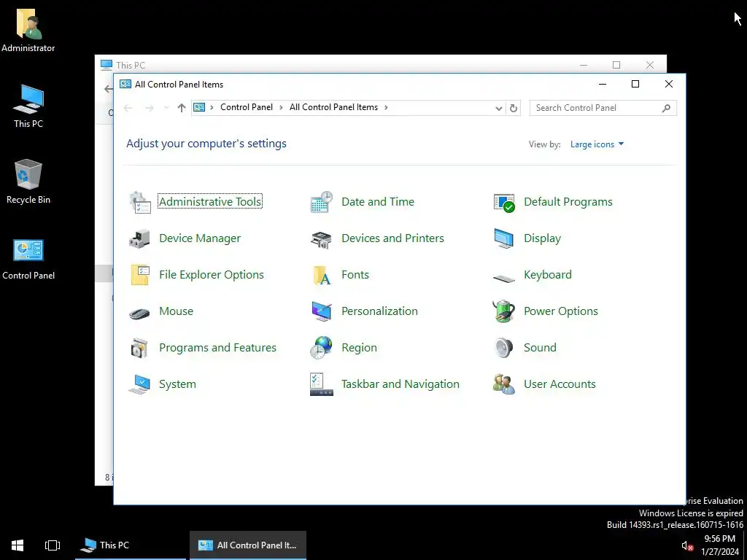The width and height of the screenshot is (747, 560).
Task: Select the Administrator desktop icon
Action: 28,29
